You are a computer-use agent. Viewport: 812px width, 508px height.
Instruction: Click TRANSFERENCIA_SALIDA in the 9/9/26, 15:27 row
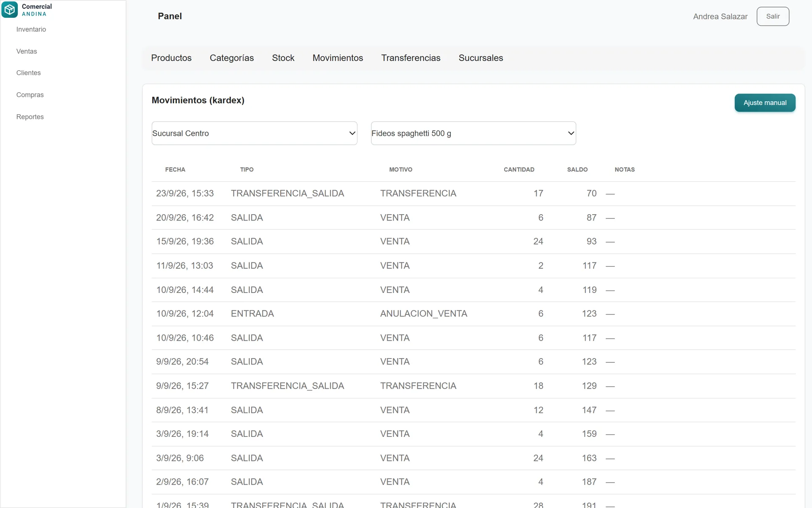click(x=288, y=386)
